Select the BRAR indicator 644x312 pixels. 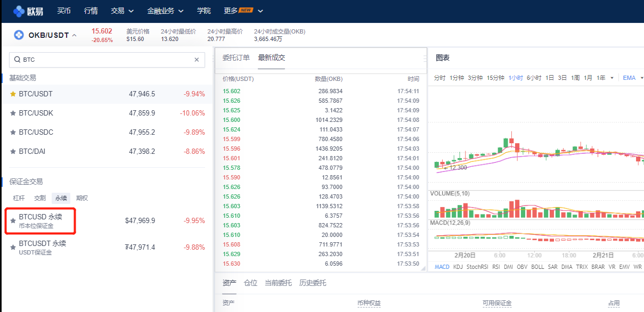(x=598, y=267)
